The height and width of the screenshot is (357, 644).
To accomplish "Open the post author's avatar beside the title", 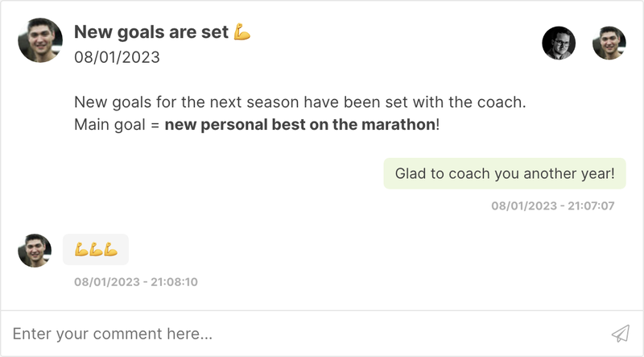I will pyautogui.click(x=40, y=40).
